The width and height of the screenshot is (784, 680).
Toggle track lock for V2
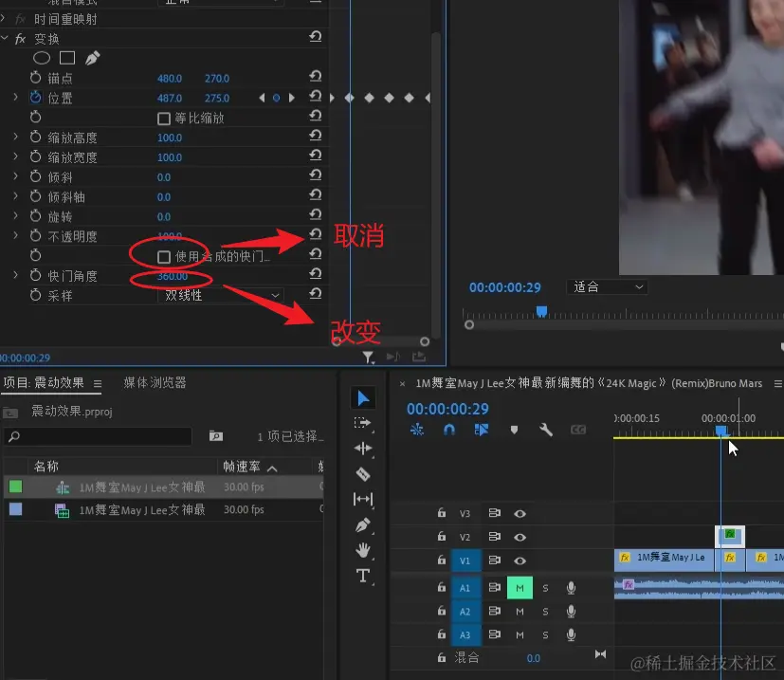pyautogui.click(x=441, y=537)
